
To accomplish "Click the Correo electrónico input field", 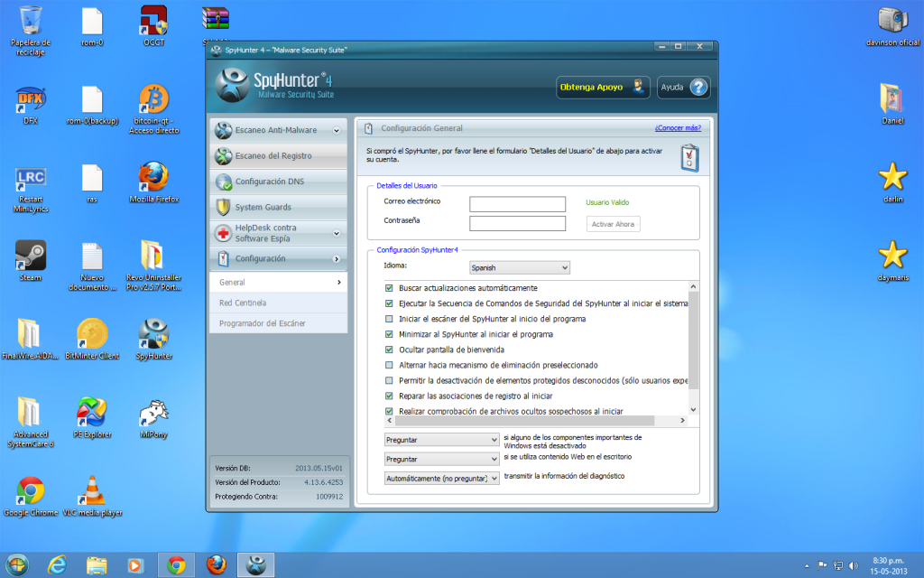I will [x=517, y=205].
